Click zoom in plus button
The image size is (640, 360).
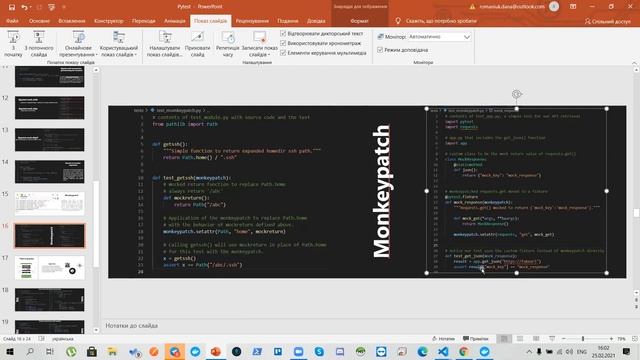[611, 339]
